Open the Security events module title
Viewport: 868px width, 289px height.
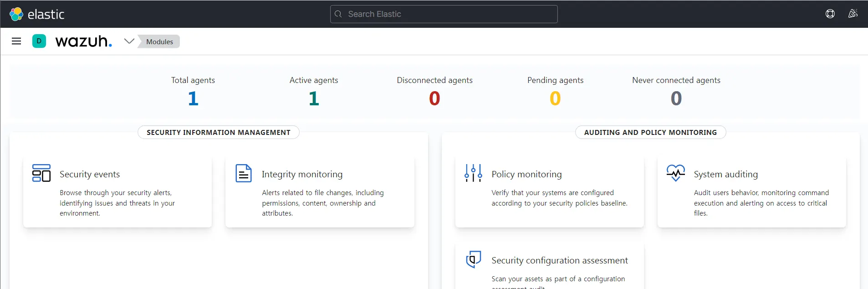tap(90, 174)
